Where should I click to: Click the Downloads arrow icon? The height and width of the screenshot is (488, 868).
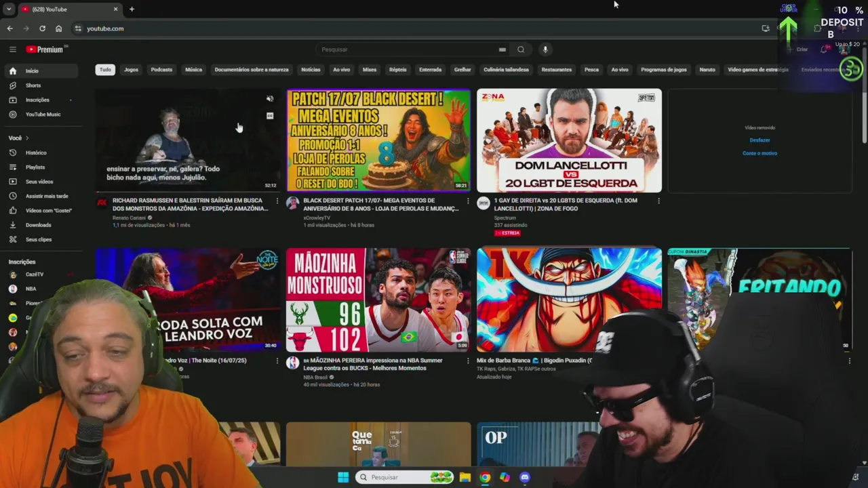pyautogui.click(x=13, y=225)
